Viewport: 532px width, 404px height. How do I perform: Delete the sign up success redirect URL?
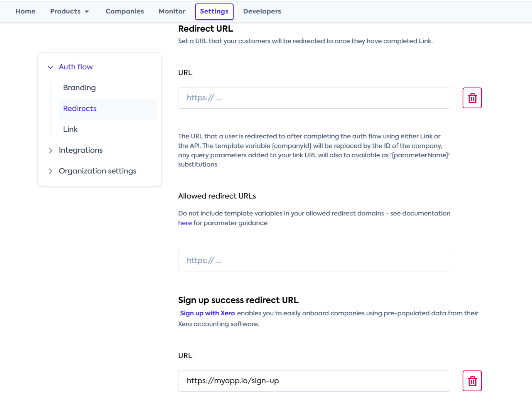(x=472, y=380)
